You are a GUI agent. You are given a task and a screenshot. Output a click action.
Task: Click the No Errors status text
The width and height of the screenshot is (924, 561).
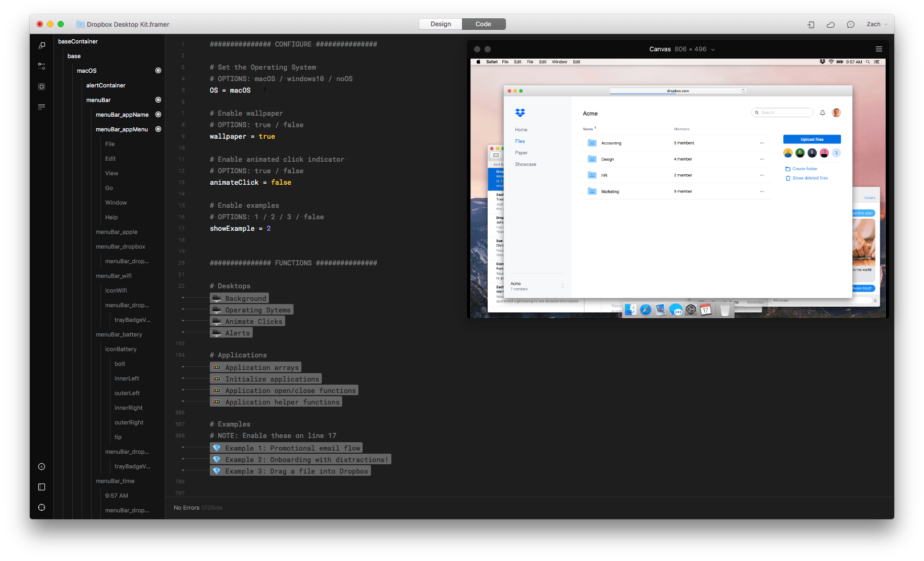point(186,508)
